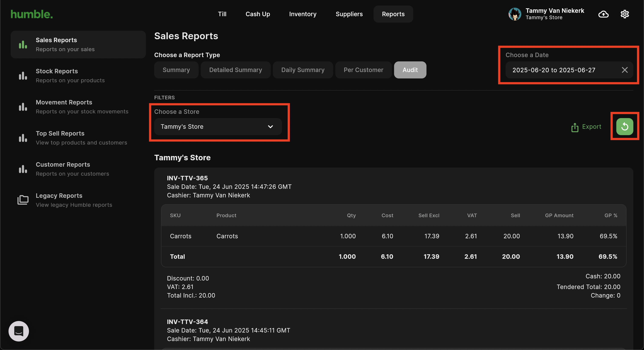Click the Total row label
Image resolution: width=644 pixels, height=350 pixels.
click(177, 257)
